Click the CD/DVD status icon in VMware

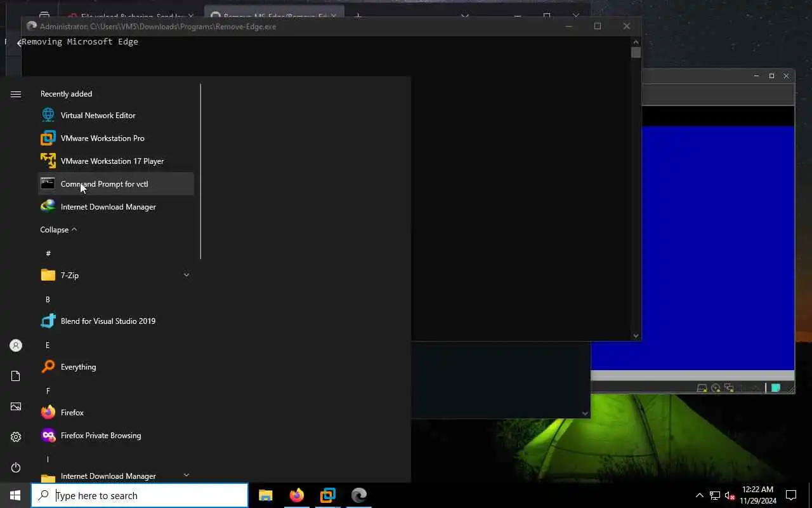point(716,388)
